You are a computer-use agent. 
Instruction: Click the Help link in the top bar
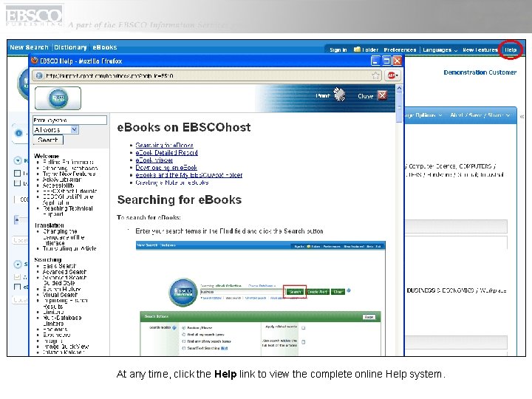511,50
